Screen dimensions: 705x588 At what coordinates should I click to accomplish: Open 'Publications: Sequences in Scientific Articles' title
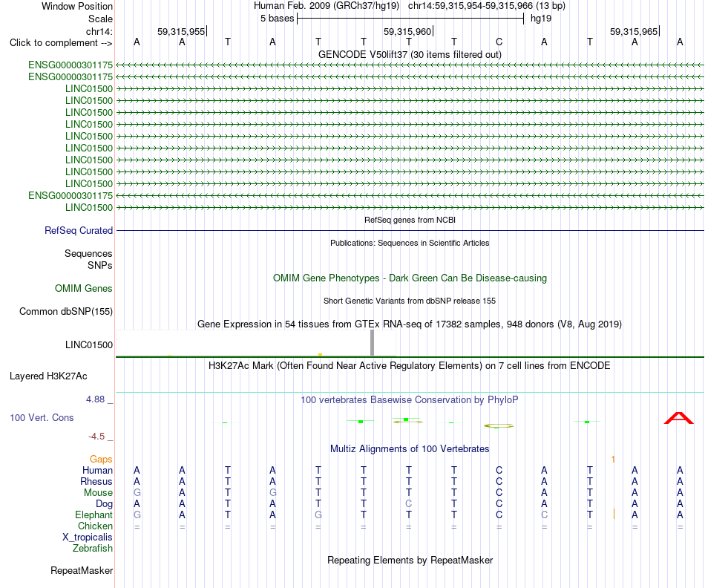click(410, 243)
